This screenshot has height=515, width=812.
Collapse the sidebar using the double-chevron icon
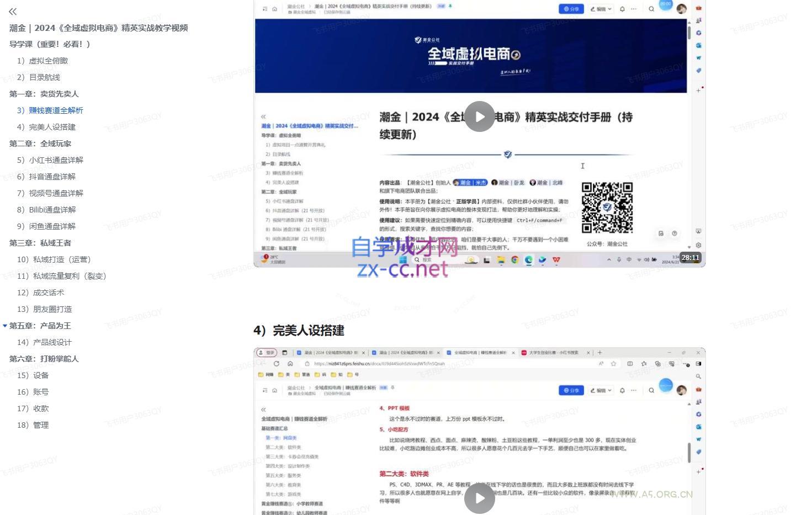(x=12, y=11)
